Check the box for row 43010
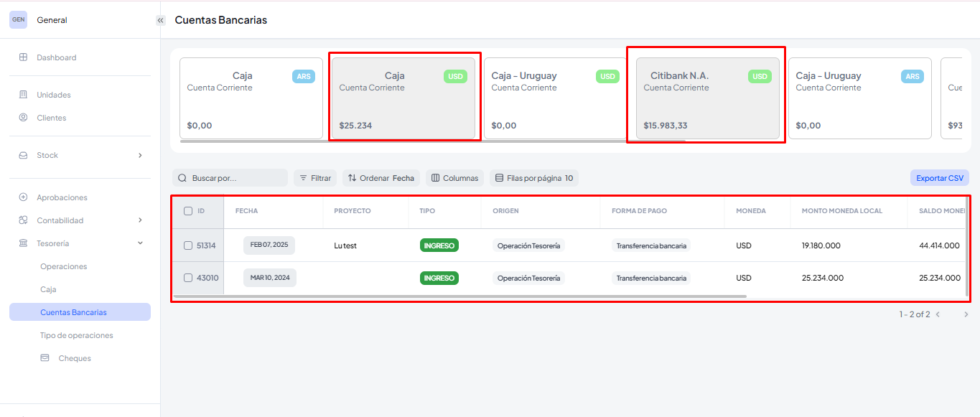Image resolution: width=980 pixels, height=417 pixels. point(188,278)
